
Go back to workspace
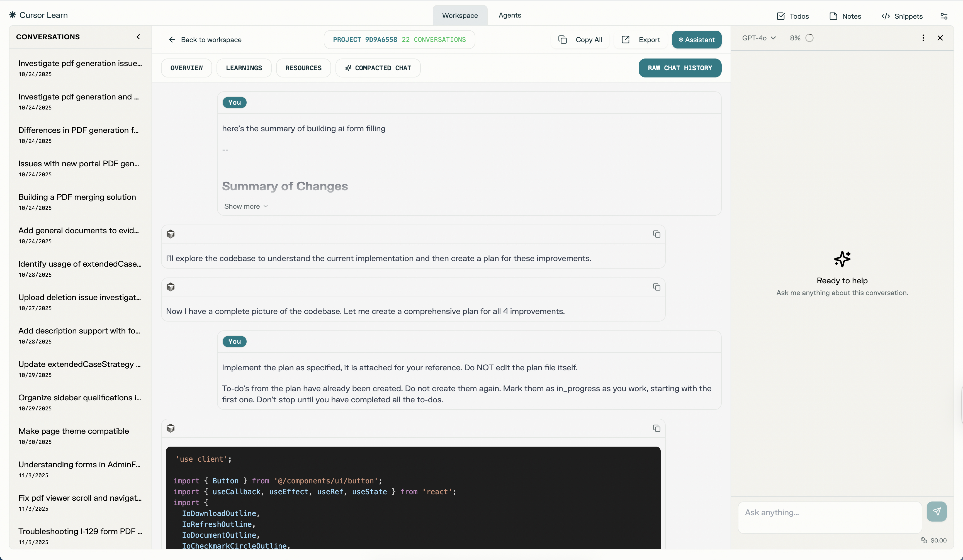205,40
